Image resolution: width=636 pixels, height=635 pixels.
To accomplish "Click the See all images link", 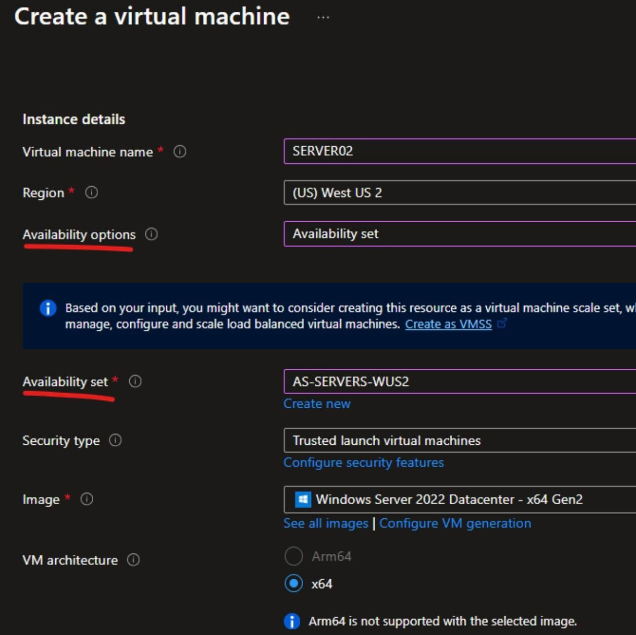I will click(x=326, y=523).
